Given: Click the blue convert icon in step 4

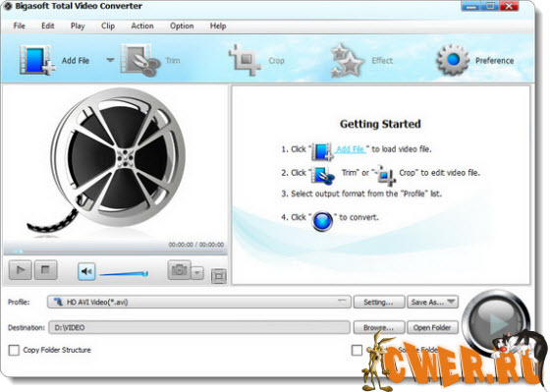Looking at the screenshot, I should click(322, 221).
